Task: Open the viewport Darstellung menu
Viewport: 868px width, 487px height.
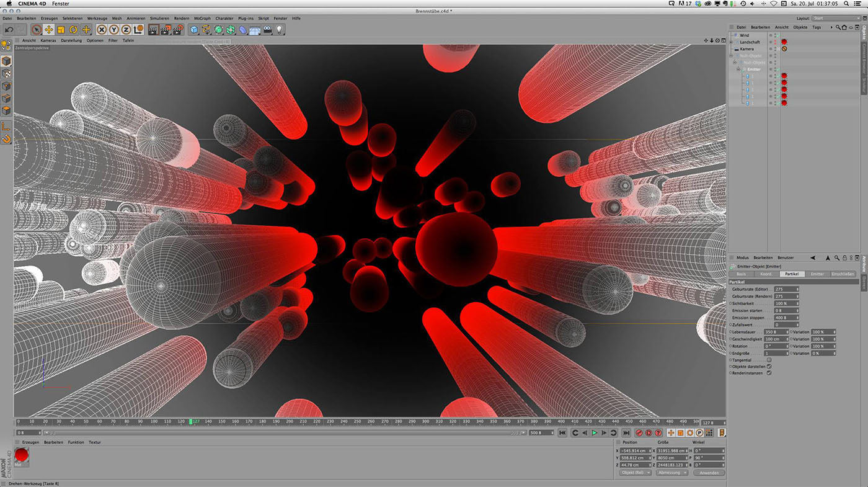Action: click(x=71, y=40)
